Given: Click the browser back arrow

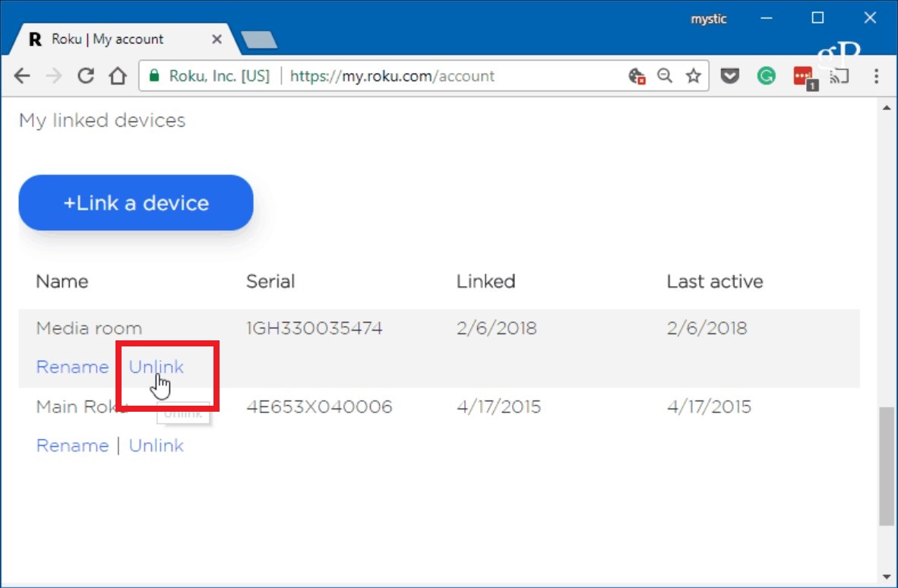Looking at the screenshot, I should (22, 76).
